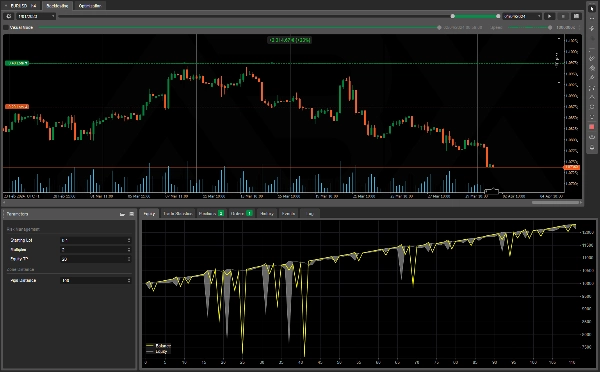The image size is (600, 372).
Task: Stop the backtest with the square stop button
Action: pyautogui.click(x=563, y=16)
